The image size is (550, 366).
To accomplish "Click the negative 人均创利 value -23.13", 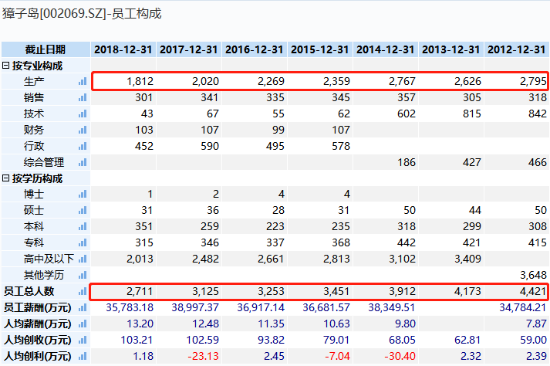I will click(203, 356).
